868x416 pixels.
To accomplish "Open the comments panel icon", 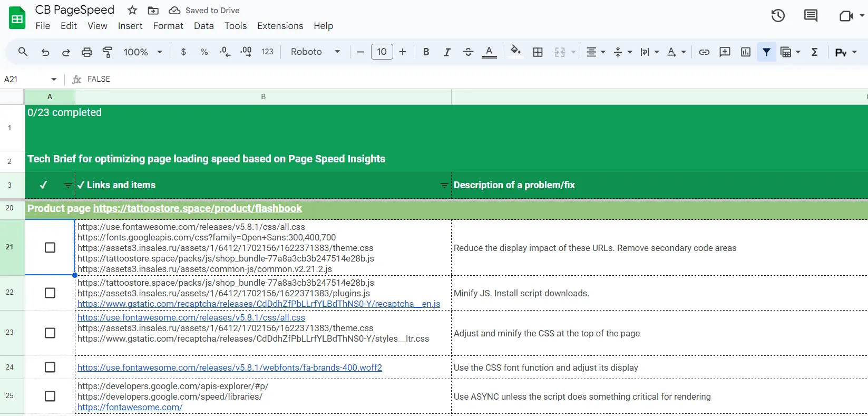I will (x=811, y=16).
